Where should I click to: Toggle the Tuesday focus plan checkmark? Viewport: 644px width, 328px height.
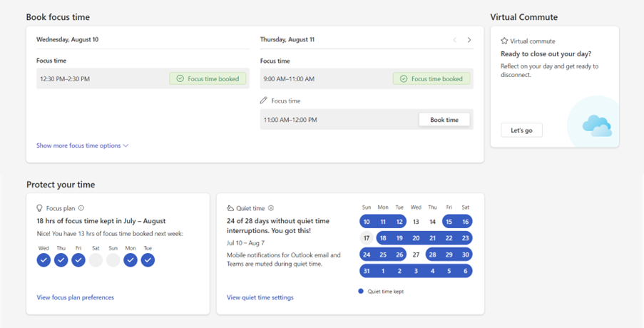(x=148, y=260)
